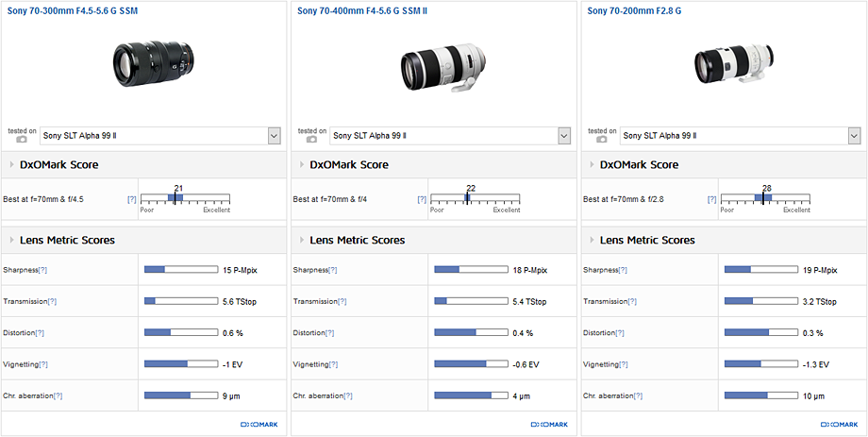Click camera icon beside 70-300mm 'tested on'

[22, 140]
